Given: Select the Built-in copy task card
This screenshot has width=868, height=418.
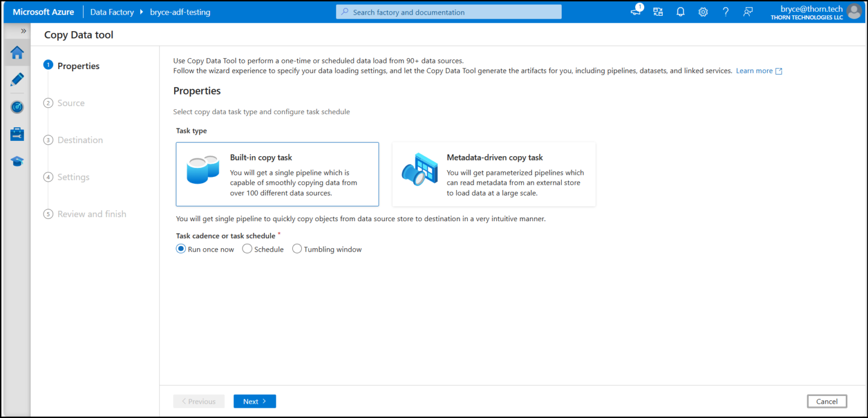Looking at the screenshot, I should [x=277, y=174].
